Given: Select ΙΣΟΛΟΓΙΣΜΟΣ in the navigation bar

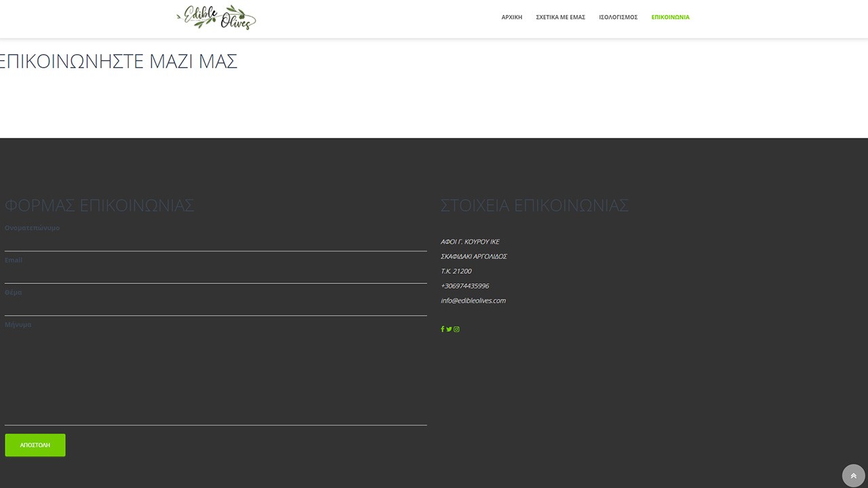Looking at the screenshot, I should (x=618, y=18).
